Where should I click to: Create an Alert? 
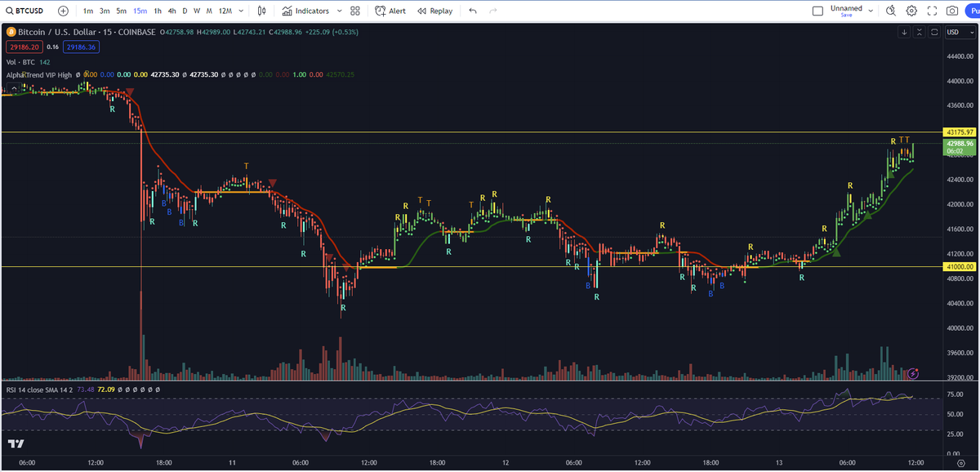tap(390, 11)
